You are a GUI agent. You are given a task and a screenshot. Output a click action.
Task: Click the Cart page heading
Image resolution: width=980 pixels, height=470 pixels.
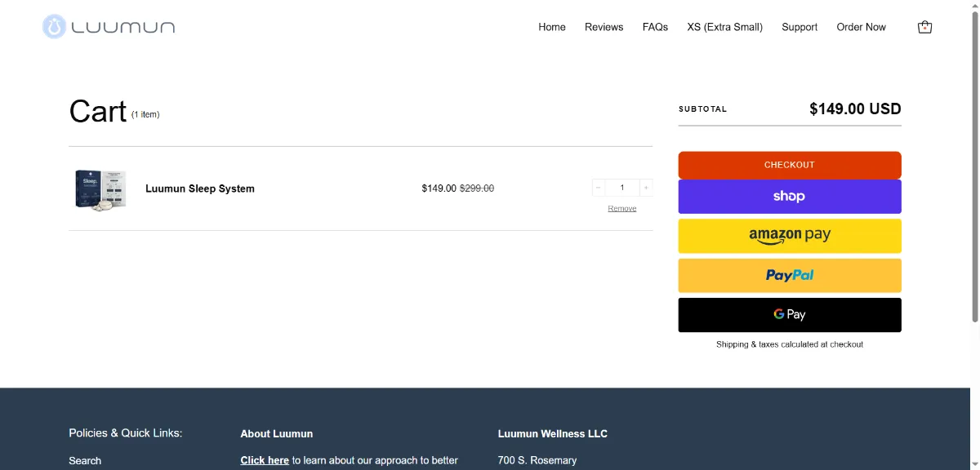click(98, 111)
